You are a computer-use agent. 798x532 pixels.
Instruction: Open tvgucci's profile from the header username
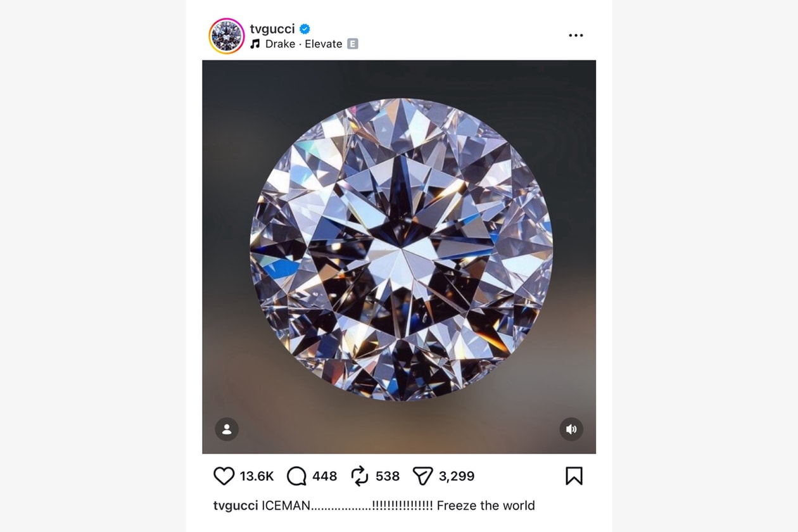tap(274, 28)
